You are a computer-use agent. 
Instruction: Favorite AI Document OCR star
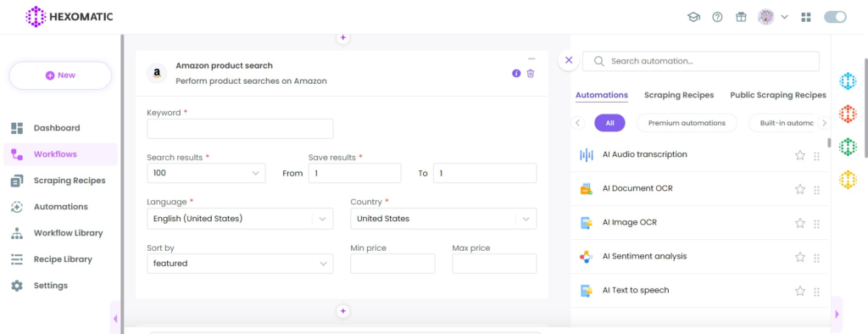tap(800, 189)
